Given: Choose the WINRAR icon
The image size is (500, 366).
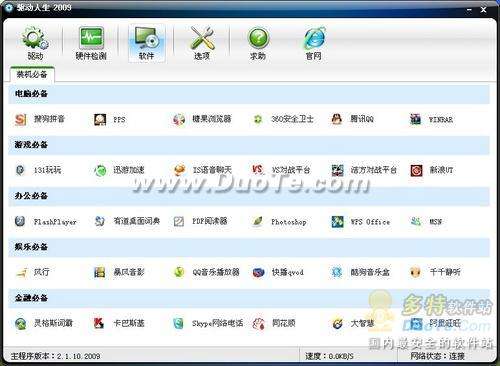Looking at the screenshot, I should tap(415, 119).
